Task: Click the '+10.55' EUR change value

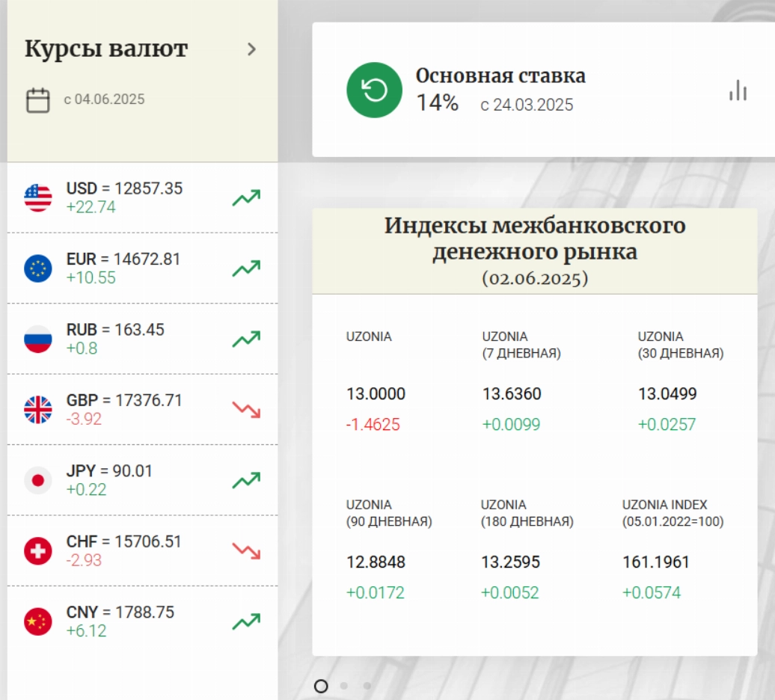Action: (91, 277)
